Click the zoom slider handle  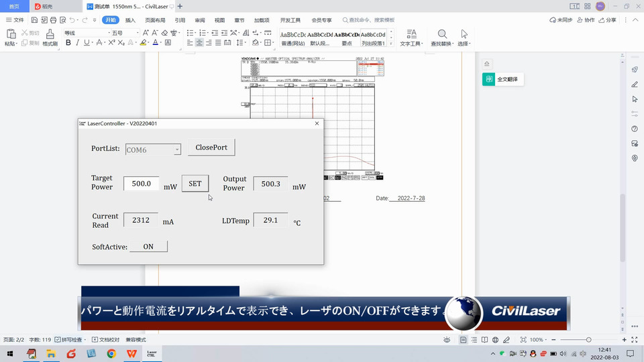click(x=588, y=339)
